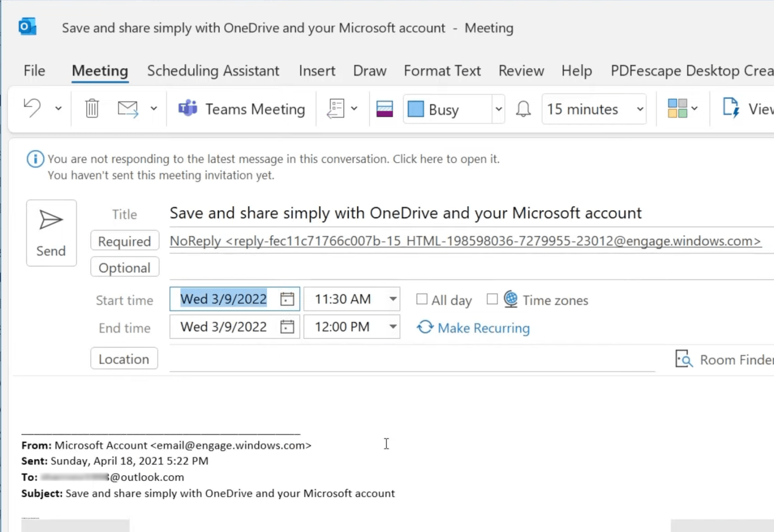The image size is (774, 532).
Task: Delete the meeting using the trash icon
Action: coord(91,108)
